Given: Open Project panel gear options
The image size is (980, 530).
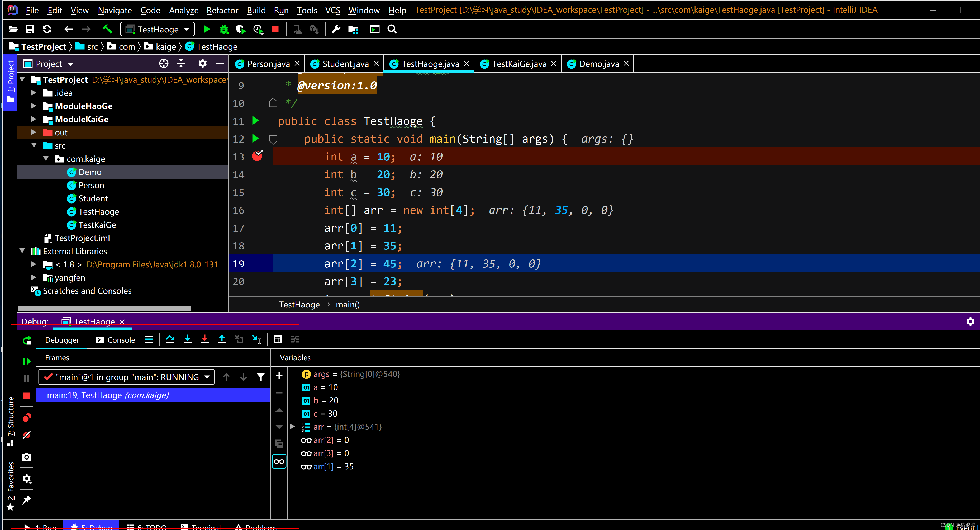Looking at the screenshot, I should 202,64.
